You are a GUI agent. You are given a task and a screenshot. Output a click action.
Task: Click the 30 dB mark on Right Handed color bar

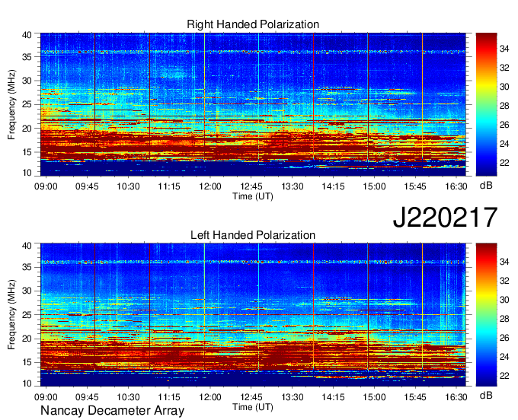[504, 87]
